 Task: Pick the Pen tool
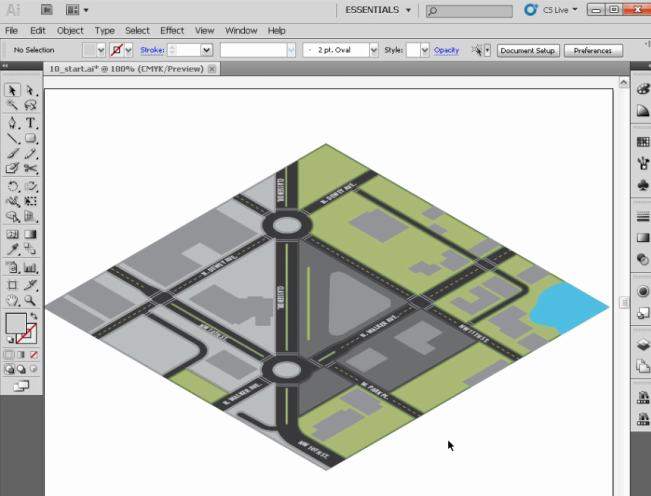tap(12, 122)
